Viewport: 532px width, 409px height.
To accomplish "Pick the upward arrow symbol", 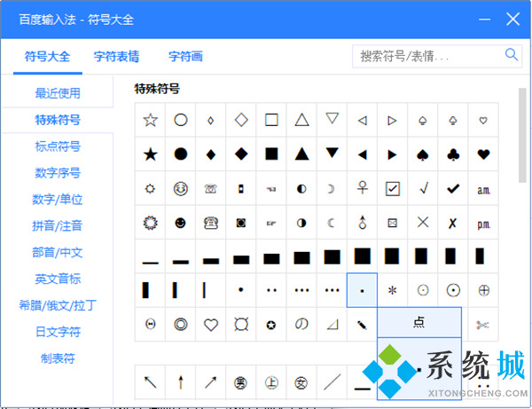I will pyautogui.click(x=181, y=382).
